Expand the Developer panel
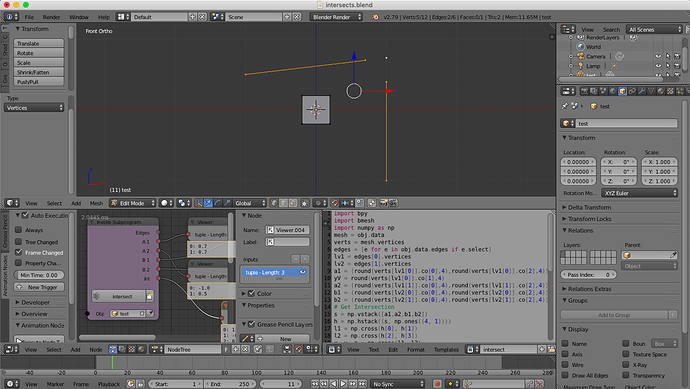Image resolution: width=690 pixels, height=389 pixels. click(x=35, y=302)
